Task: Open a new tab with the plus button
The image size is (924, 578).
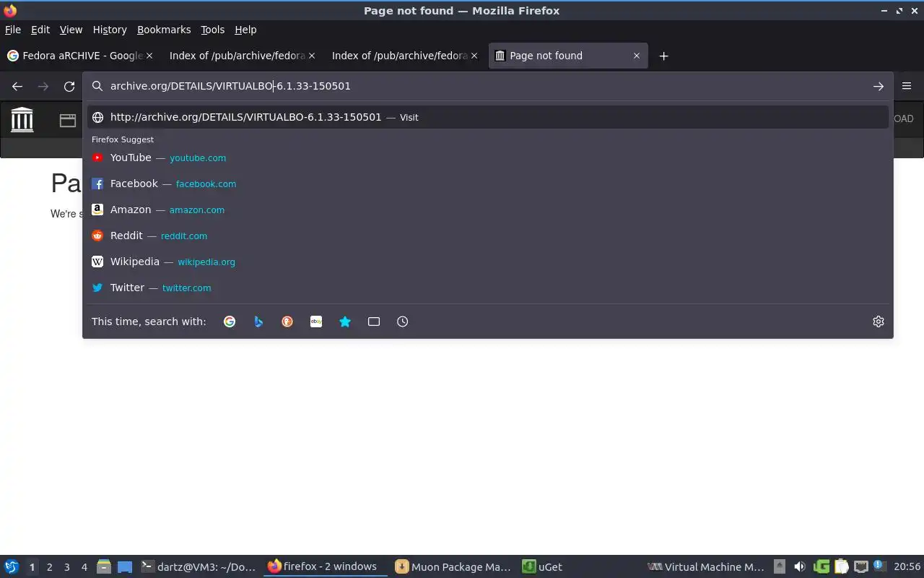Action: [x=663, y=56]
